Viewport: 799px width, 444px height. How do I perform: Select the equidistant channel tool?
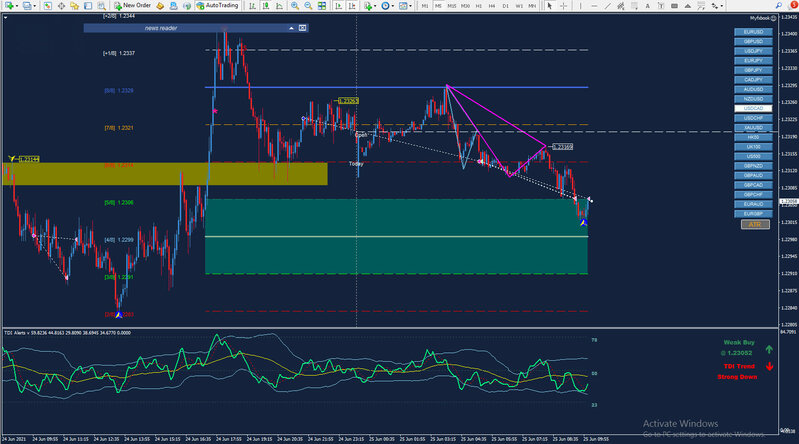pyautogui.click(x=621, y=6)
